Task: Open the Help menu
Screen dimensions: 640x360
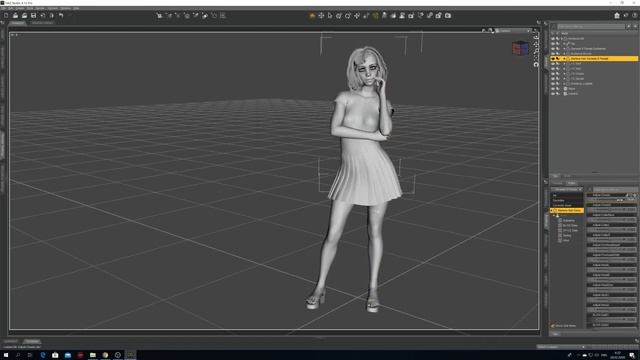Action: pos(76,8)
